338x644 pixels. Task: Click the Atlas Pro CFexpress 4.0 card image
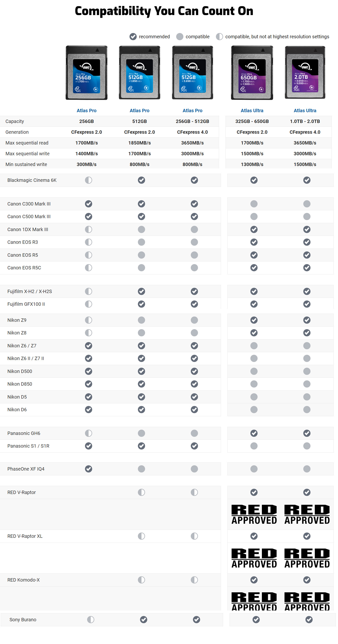(192, 73)
